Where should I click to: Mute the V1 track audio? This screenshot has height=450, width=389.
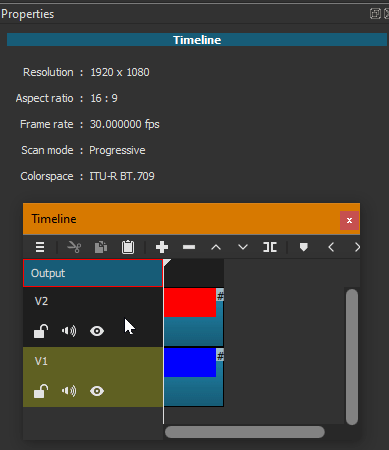point(69,391)
